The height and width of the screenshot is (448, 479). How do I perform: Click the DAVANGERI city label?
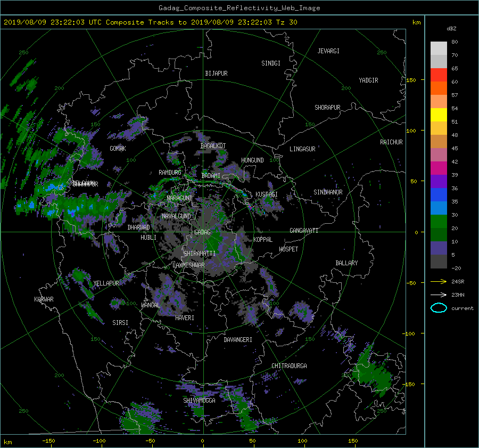coord(238,340)
